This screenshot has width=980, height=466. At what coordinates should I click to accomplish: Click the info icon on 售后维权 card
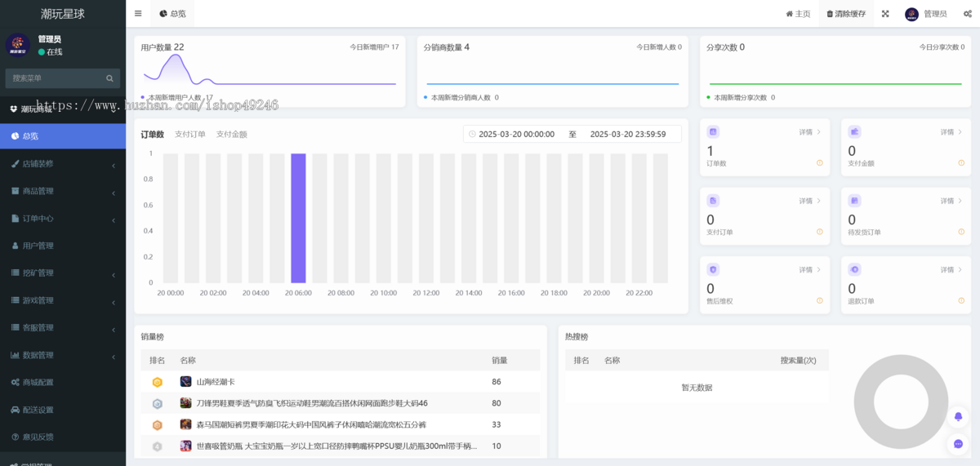pyautogui.click(x=820, y=300)
